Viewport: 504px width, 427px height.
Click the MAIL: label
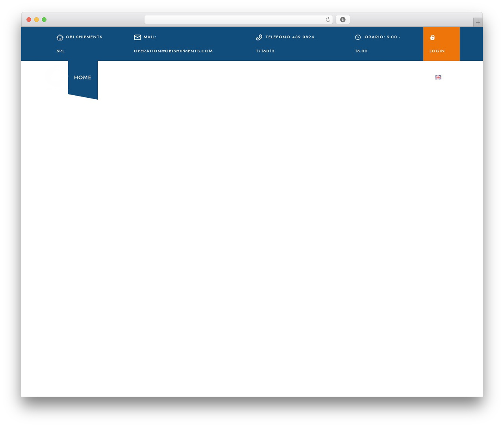pos(150,37)
